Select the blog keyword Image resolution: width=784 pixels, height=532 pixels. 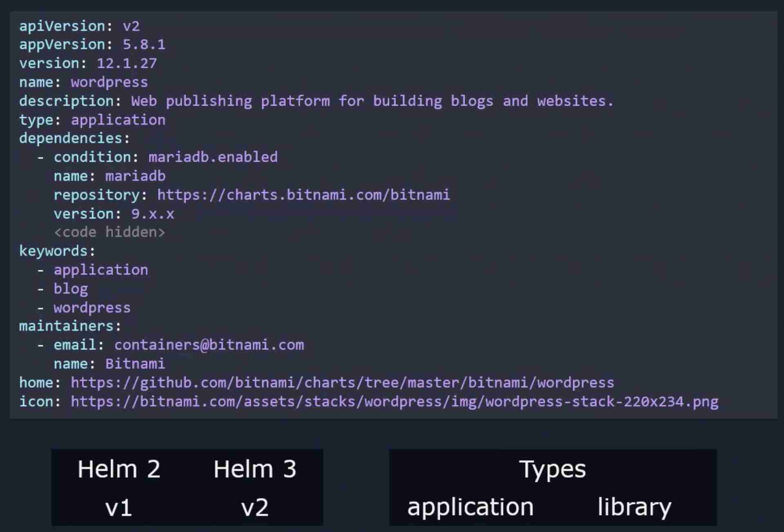pyautogui.click(x=71, y=289)
